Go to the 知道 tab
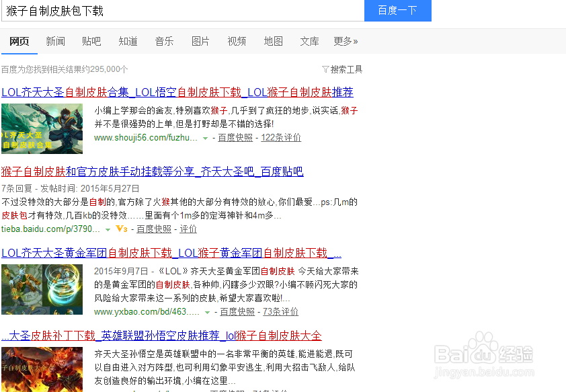 [x=128, y=42]
